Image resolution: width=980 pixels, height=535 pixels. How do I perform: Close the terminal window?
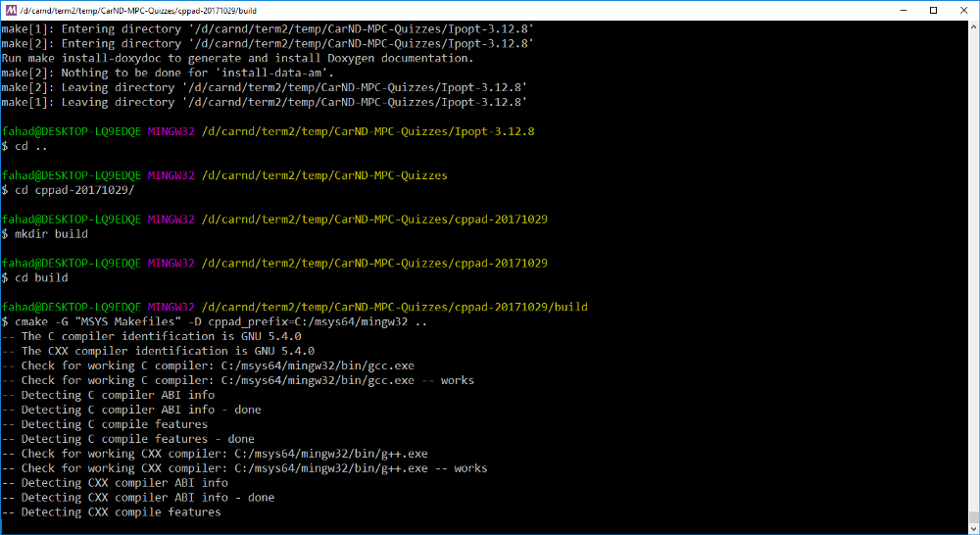pyautogui.click(x=963, y=11)
